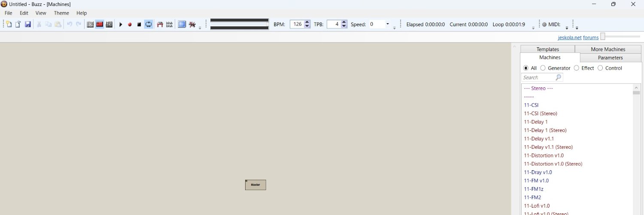644x215 pixels.
Task: Click the Paste clipboard icon
Action: pyautogui.click(x=58, y=25)
